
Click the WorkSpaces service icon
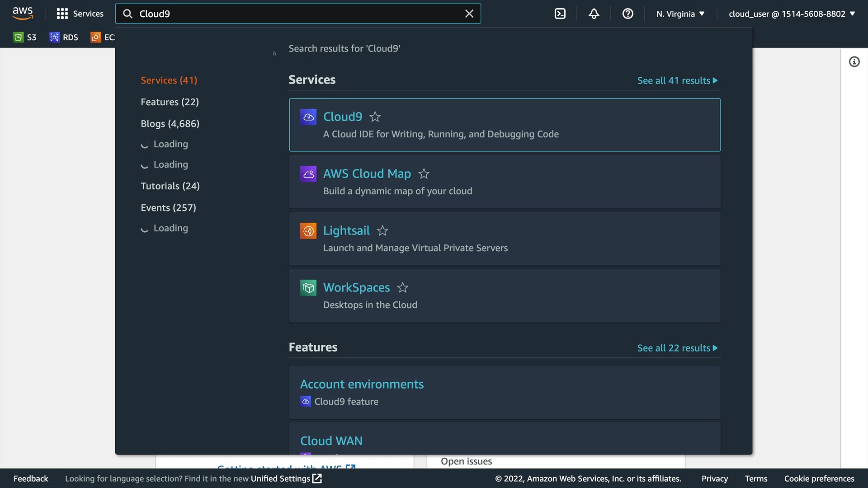pos(308,288)
